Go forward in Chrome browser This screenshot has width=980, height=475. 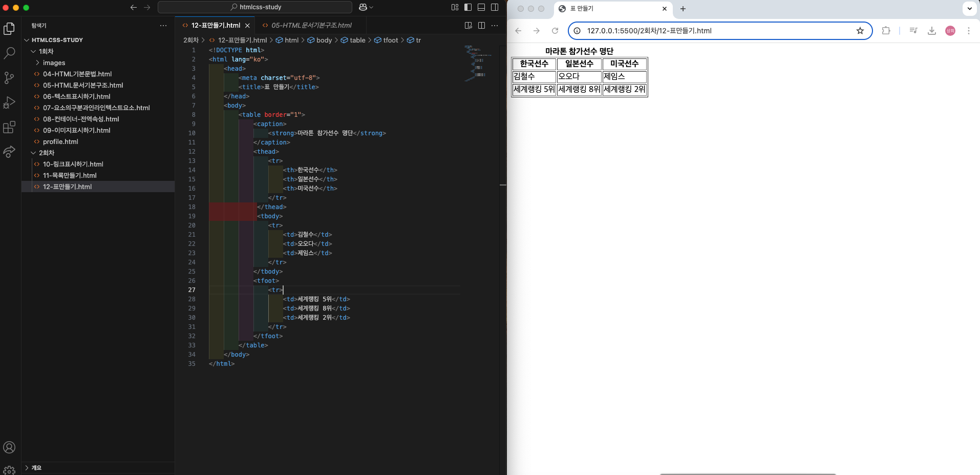tap(537, 31)
